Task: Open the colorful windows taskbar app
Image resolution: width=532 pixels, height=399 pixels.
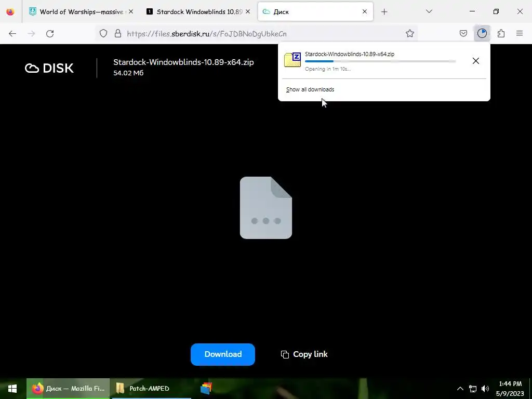Action: 206,389
